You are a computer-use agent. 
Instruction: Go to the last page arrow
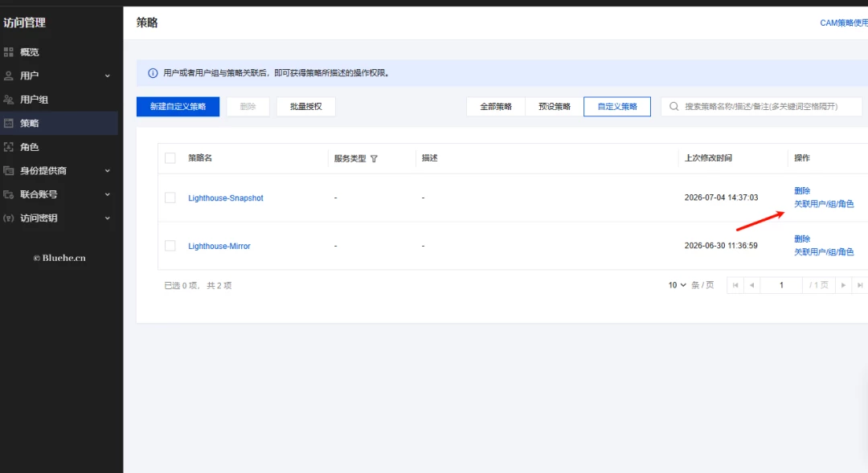coord(860,285)
